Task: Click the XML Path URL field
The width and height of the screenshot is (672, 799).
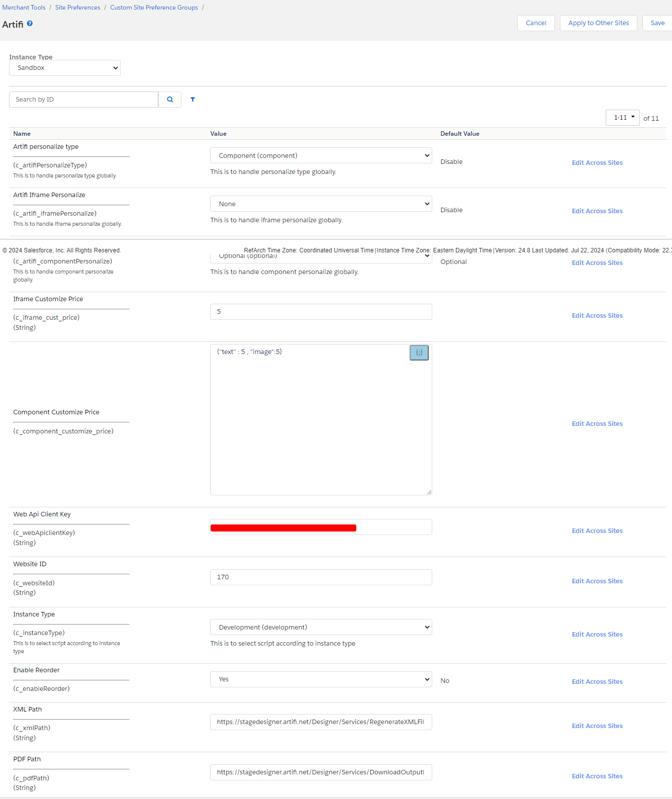Action: tap(321, 722)
